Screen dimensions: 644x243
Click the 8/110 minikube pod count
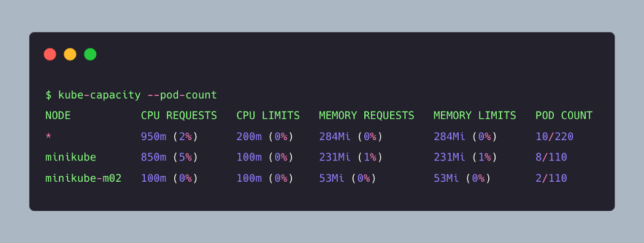[551, 157]
